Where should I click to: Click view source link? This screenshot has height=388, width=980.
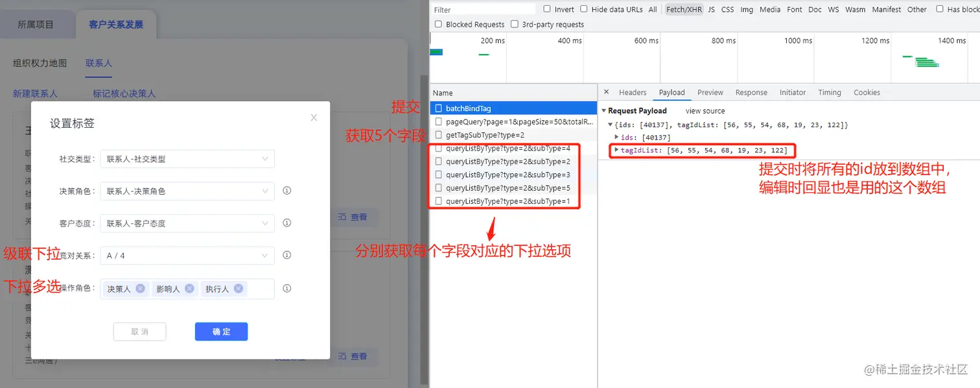705,110
